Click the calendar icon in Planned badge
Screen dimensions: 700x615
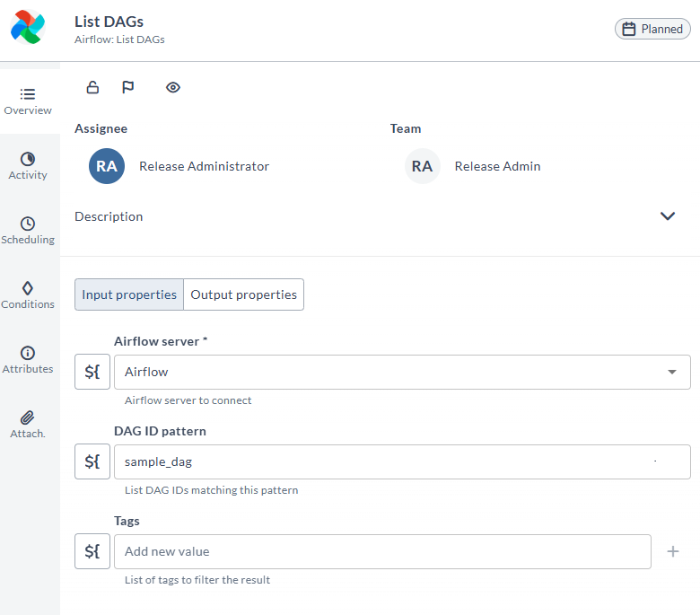pyautogui.click(x=628, y=29)
